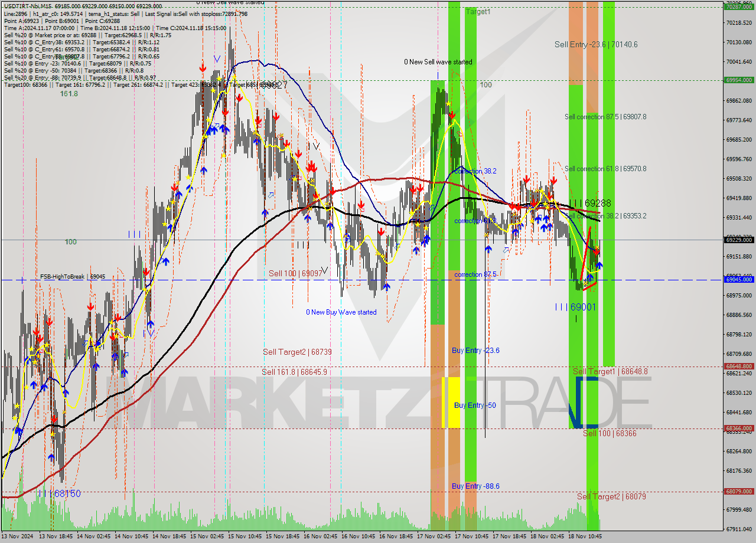The image size is (756, 543).
Task: Click the 'Sell 161.8 | 68645.9' label
Action: coord(294,372)
